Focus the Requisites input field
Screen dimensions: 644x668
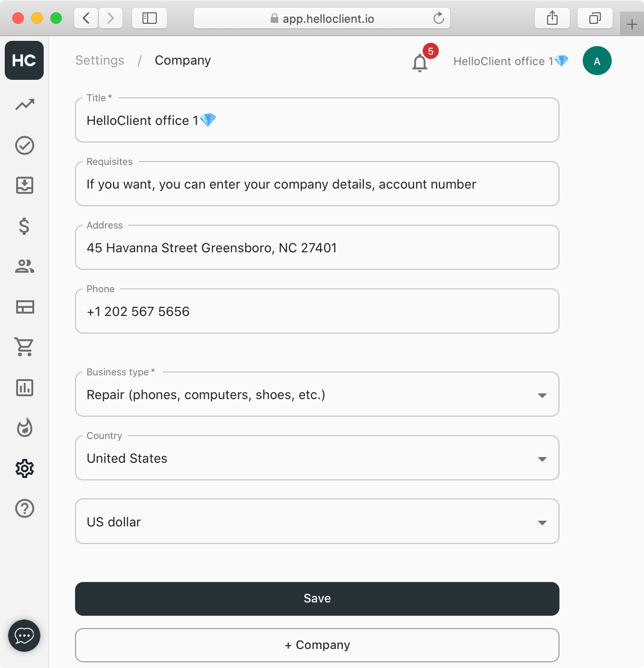(x=317, y=184)
